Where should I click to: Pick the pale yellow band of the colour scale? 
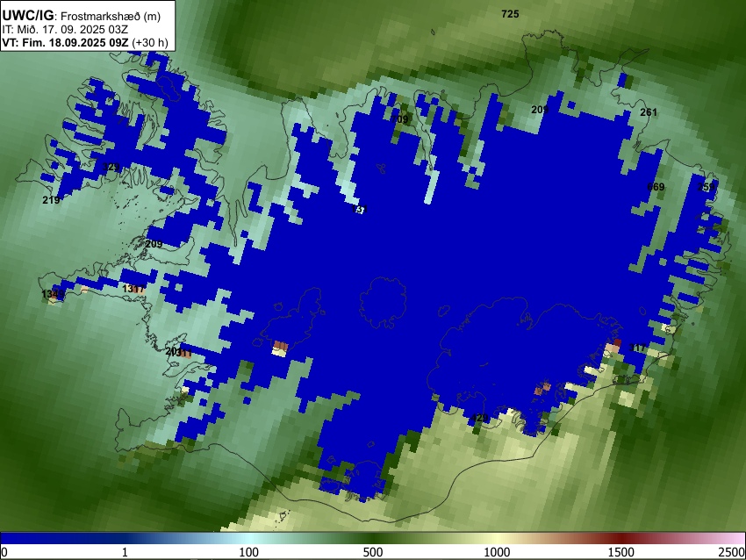click(x=497, y=538)
